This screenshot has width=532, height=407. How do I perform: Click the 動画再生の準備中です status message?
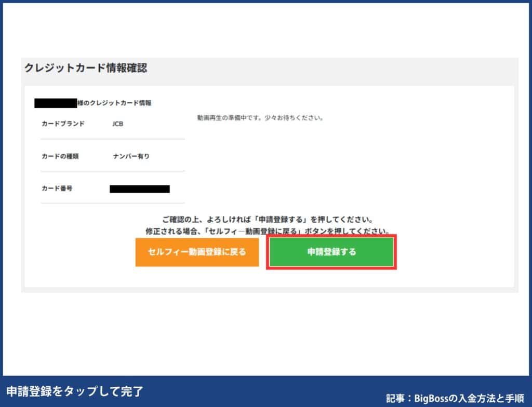coord(260,117)
